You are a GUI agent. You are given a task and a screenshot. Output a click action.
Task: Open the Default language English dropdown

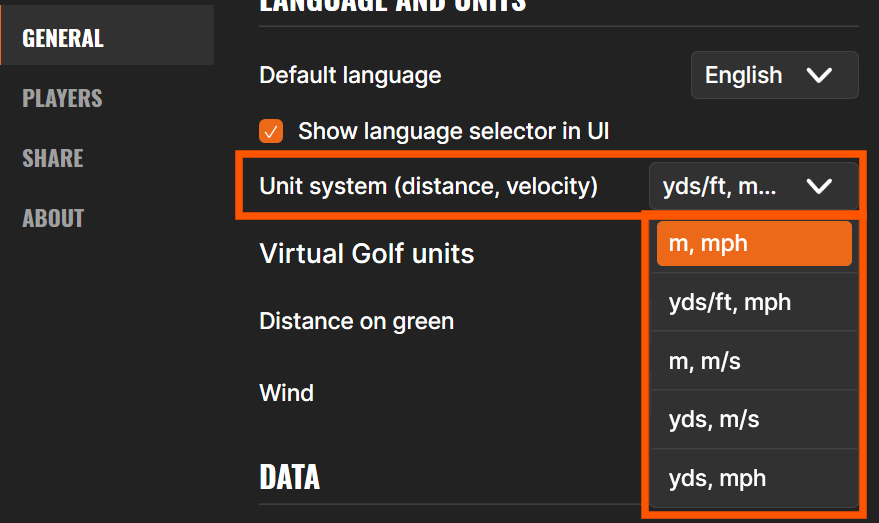coord(773,76)
